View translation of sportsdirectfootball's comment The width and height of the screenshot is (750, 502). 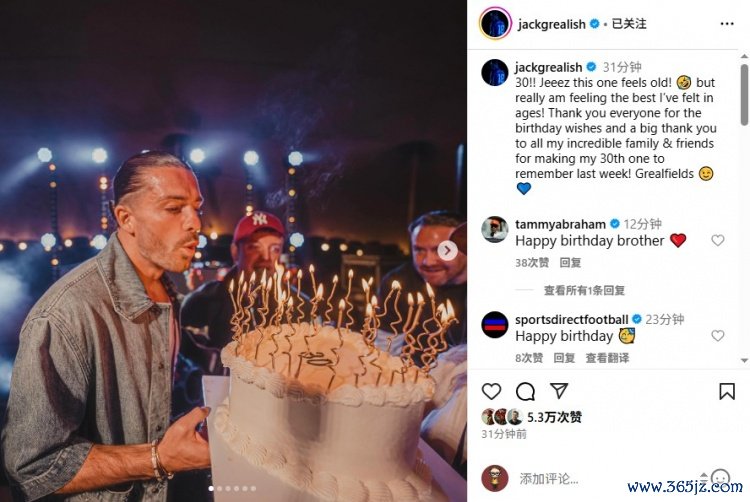607,358
